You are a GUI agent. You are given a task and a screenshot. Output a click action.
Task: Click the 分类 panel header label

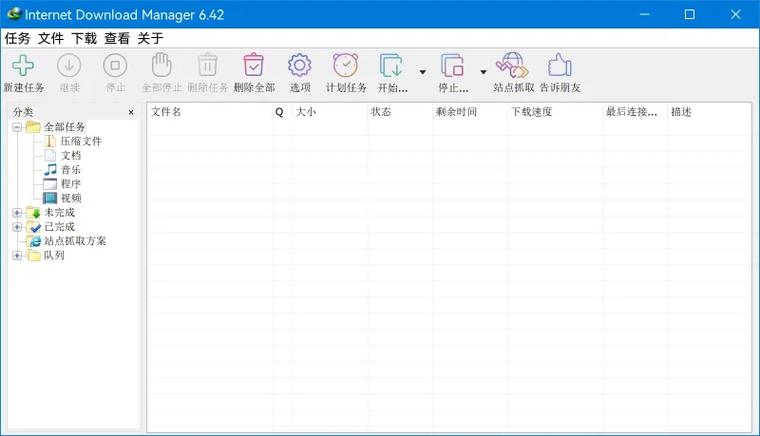(23, 112)
